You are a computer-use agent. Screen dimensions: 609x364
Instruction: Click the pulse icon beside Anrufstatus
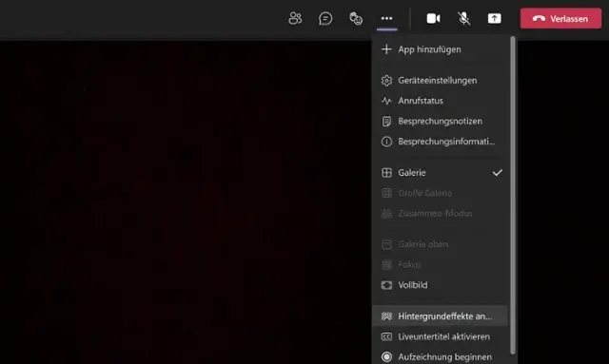pos(386,101)
